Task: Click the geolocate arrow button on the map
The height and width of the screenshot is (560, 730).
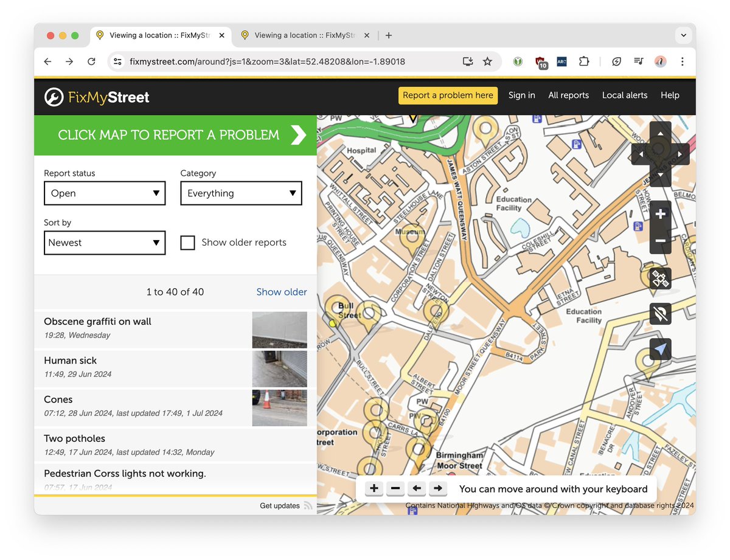Action: click(661, 350)
